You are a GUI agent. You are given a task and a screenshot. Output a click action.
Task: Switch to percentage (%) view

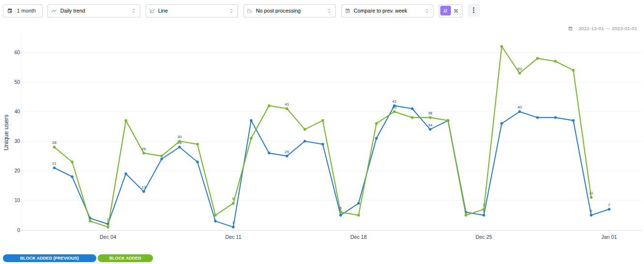pos(456,11)
